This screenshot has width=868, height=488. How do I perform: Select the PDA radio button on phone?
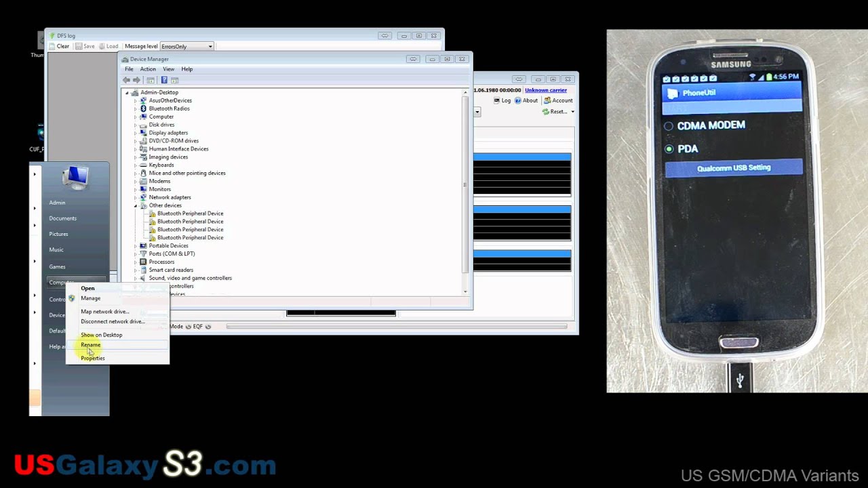[x=669, y=148]
